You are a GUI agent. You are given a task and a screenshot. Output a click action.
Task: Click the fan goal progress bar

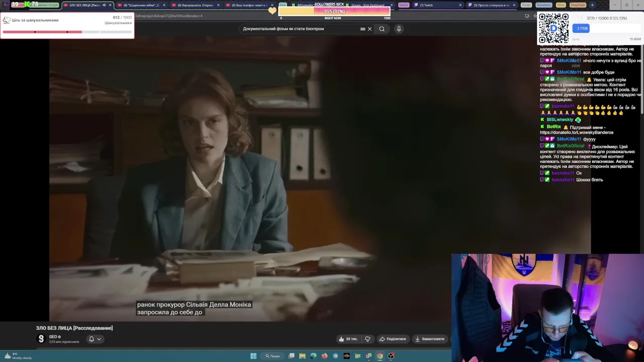pyautogui.click(x=67, y=32)
